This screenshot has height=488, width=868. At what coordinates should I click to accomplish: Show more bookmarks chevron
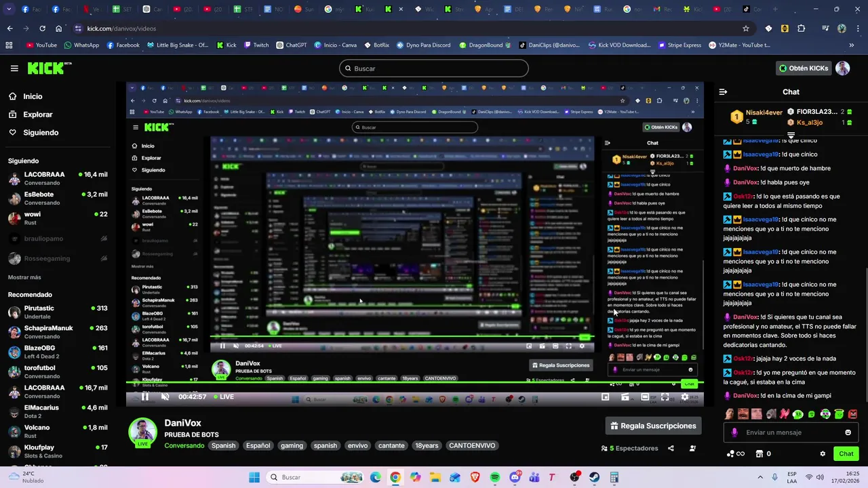click(851, 45)
